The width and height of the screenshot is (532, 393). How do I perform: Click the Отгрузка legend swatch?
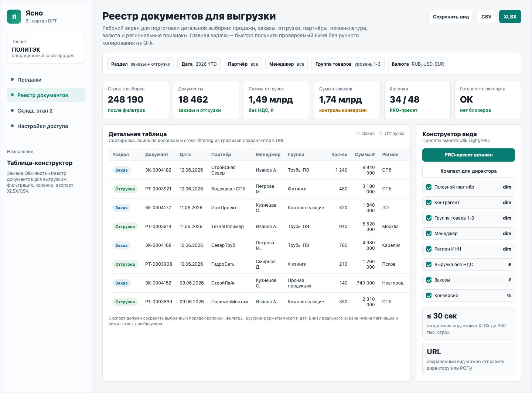[381, 133]
